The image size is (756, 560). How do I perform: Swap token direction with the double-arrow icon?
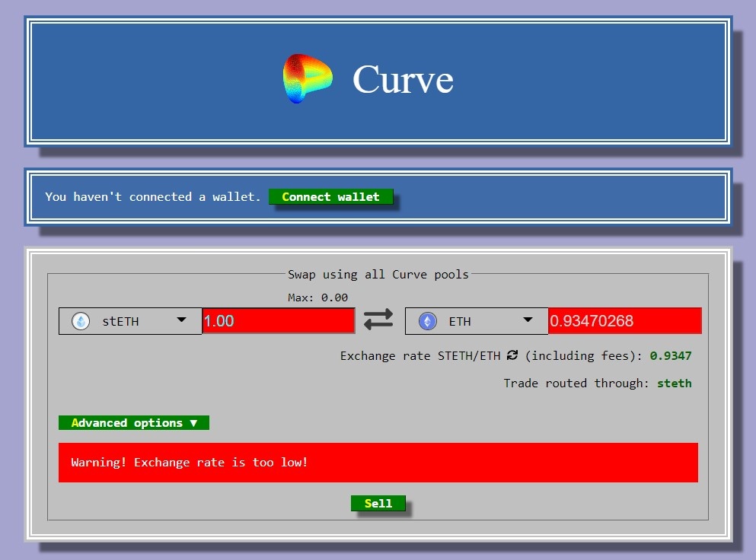pos(378,320)
